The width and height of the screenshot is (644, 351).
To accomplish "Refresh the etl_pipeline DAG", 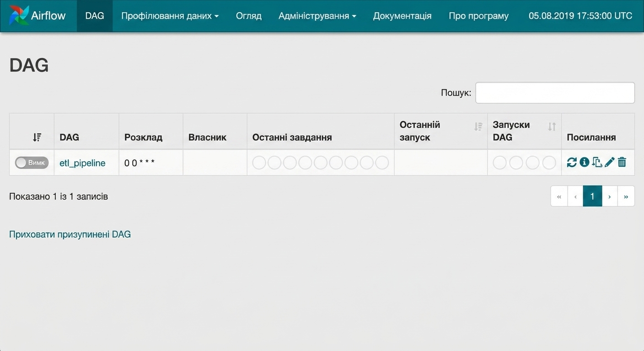I will 572,162.
